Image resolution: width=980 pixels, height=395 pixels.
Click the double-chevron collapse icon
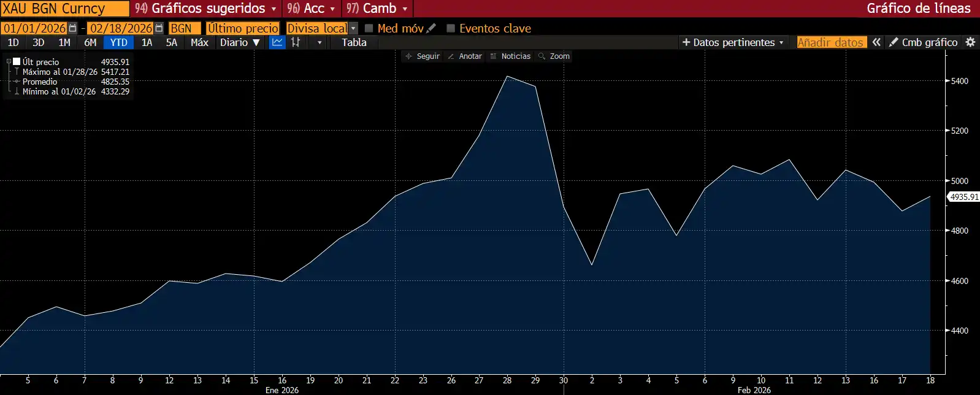click(x=876, y=42)
